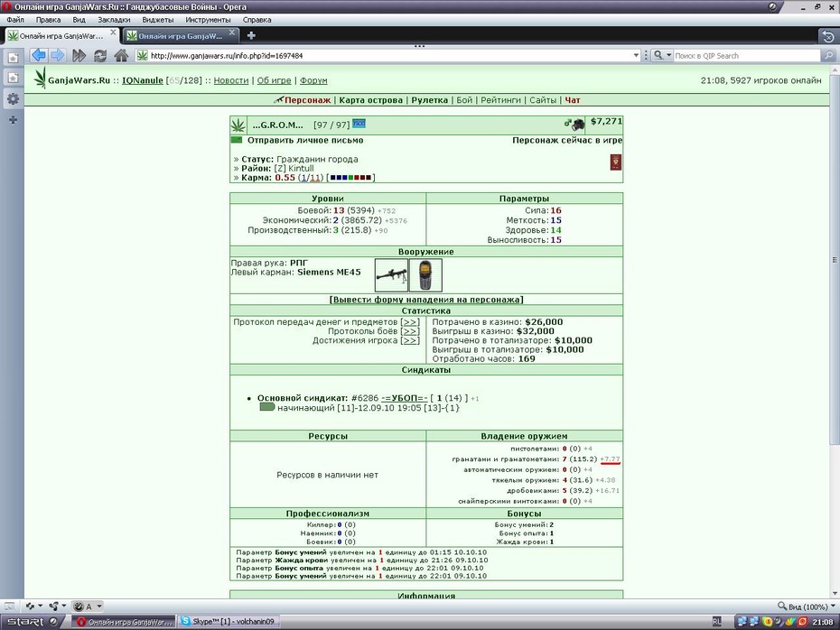This screenshot has height=630, width=840.
Task: Click the Об игре link
Action: pos(274,80)
